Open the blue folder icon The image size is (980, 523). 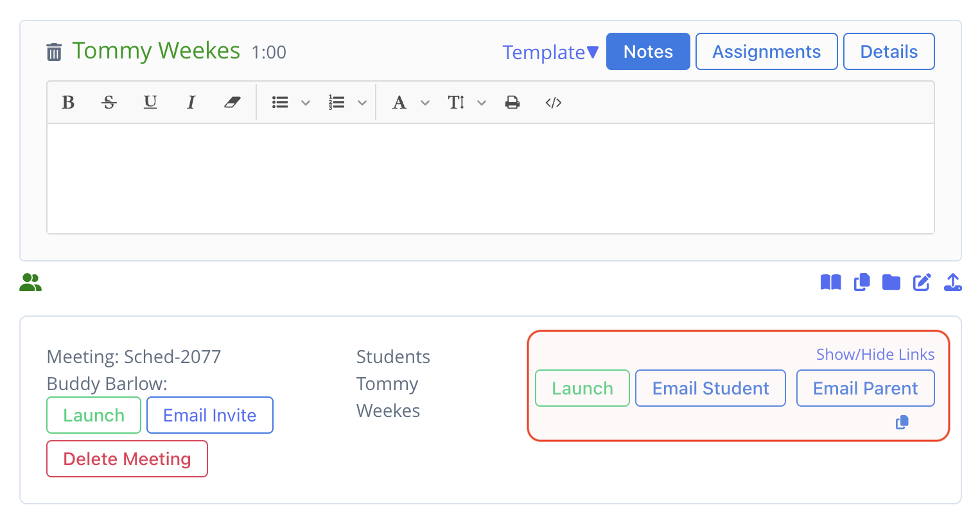[891, 282]
